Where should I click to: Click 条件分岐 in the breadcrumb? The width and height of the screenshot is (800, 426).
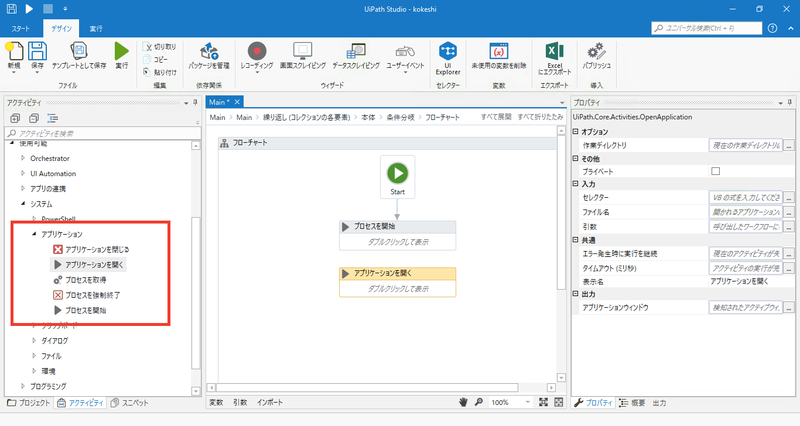pyautogui.click(x=401, y=117)
